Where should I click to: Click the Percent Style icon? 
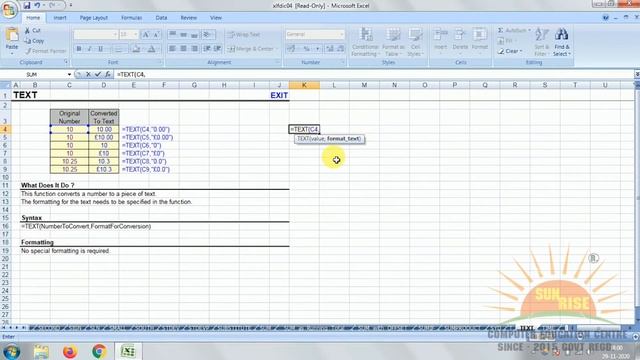pos(307,49)
